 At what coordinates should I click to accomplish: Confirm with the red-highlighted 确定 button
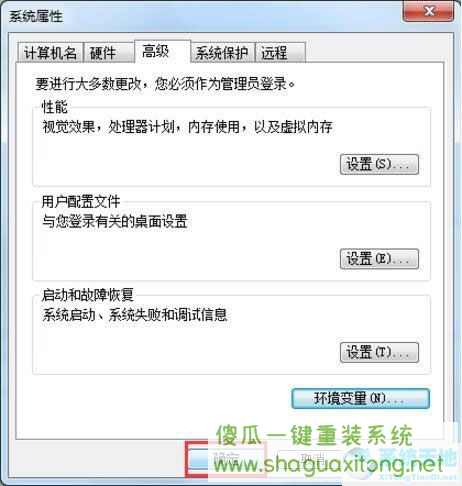tap(226, 460)
